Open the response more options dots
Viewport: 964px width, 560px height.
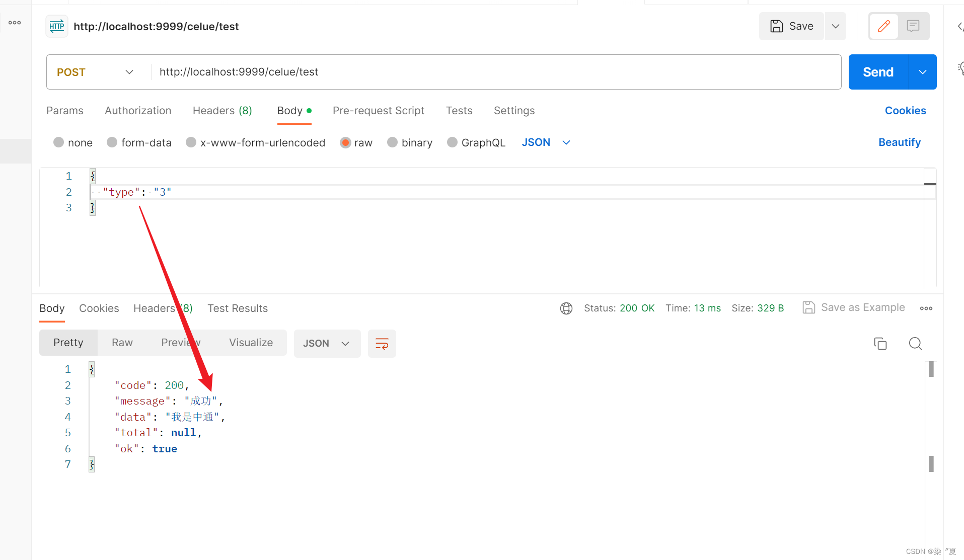[x=926, y=308]
